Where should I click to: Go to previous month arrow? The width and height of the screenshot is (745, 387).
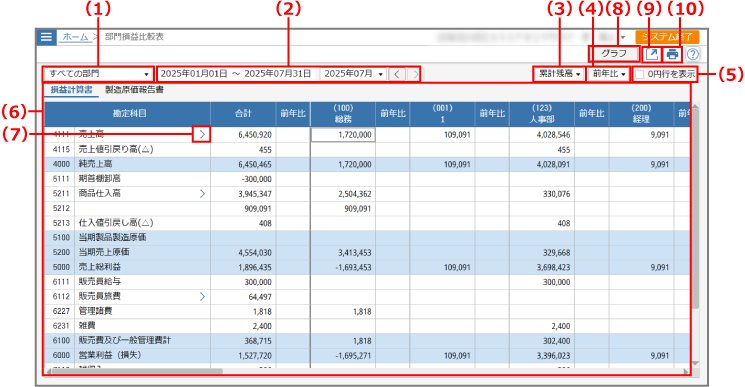pyautogui.click(x=397, y=74)
